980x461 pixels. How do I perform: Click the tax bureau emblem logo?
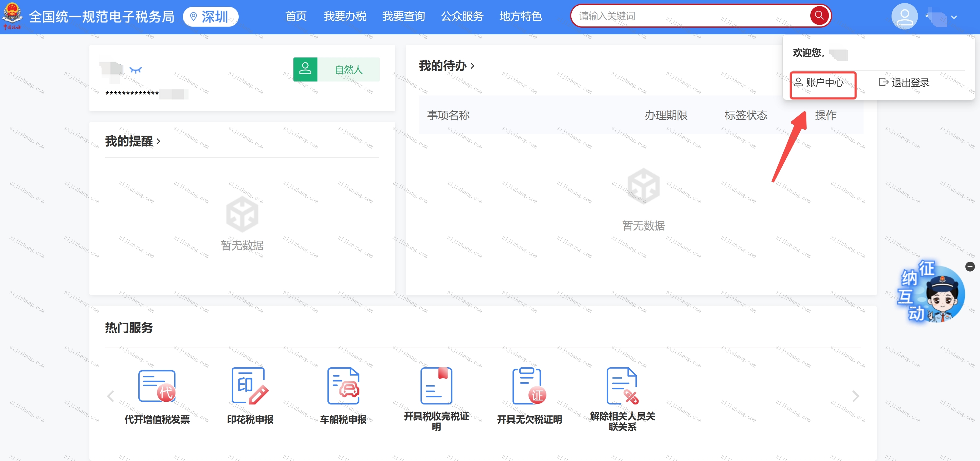coord(12,16)
